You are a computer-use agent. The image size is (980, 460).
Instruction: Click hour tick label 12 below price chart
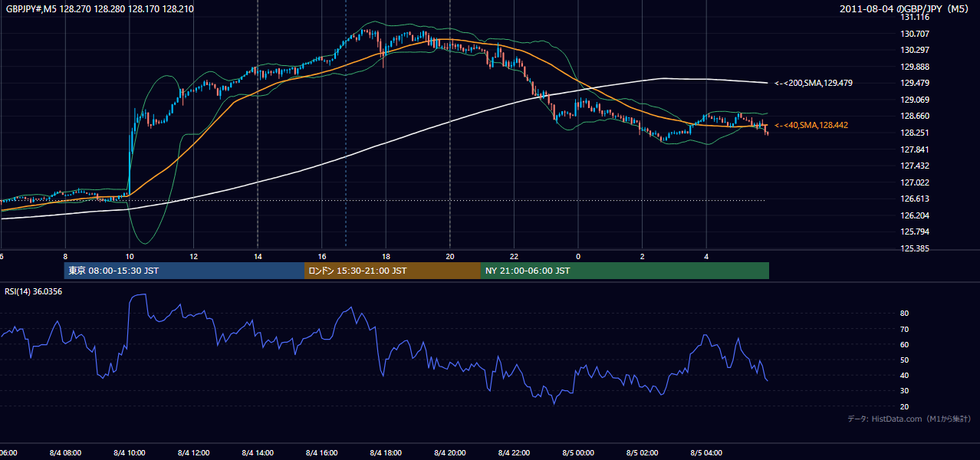[x=193, y=257]
